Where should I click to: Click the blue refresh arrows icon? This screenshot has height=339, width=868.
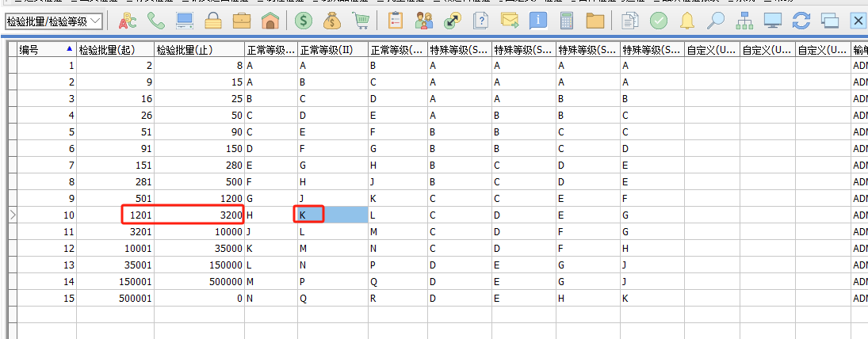(x=801, y=21)
